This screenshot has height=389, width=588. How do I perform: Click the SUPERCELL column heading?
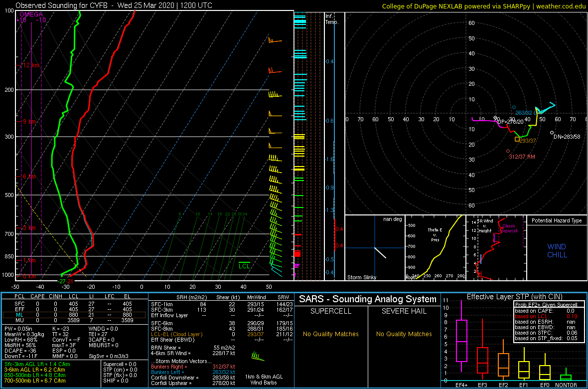point(330,312)
